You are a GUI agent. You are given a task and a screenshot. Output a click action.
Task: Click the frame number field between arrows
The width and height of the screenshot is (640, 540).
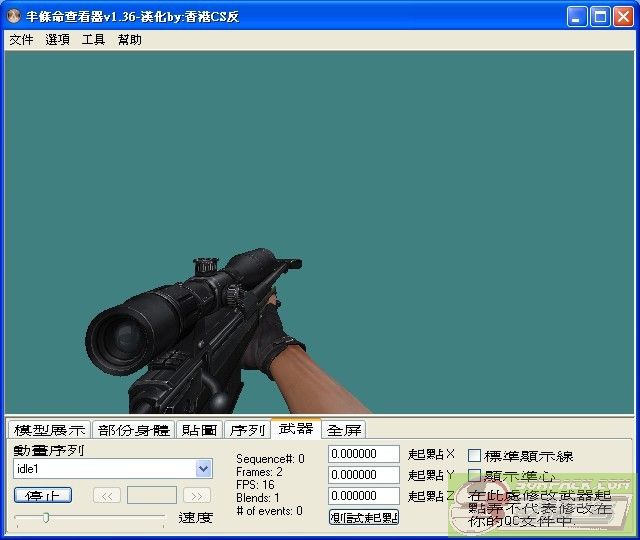click(152, 496)
